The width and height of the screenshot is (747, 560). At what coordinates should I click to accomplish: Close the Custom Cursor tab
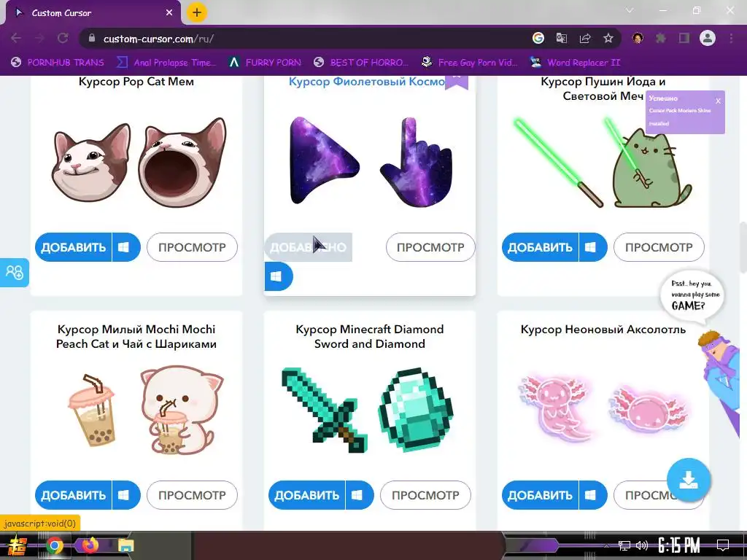tap(169, 13)
